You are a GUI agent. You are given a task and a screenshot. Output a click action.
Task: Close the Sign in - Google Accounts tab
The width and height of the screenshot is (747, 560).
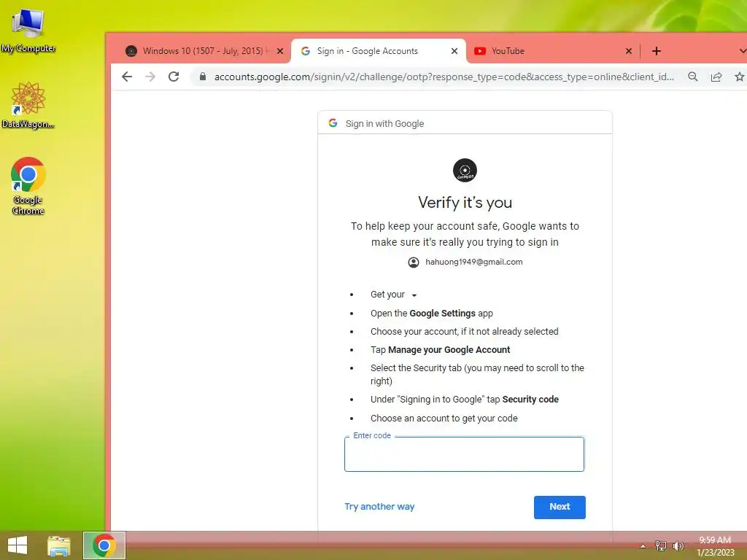454,51
